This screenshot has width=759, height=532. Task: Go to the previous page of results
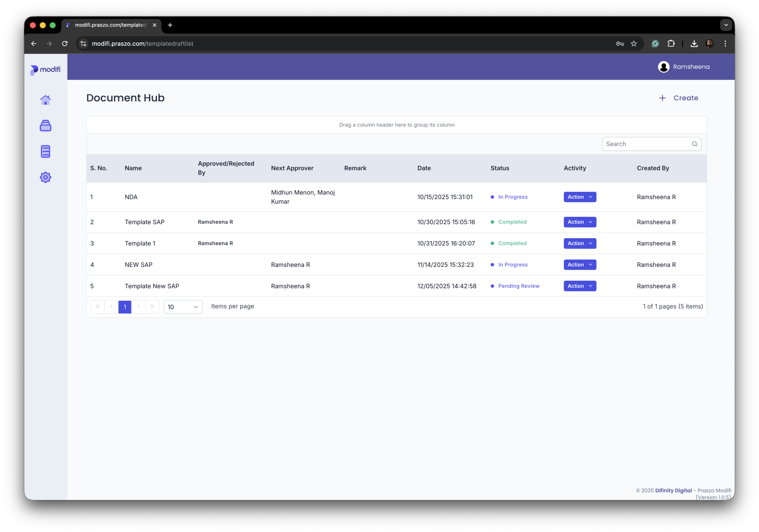pos(111,307)
